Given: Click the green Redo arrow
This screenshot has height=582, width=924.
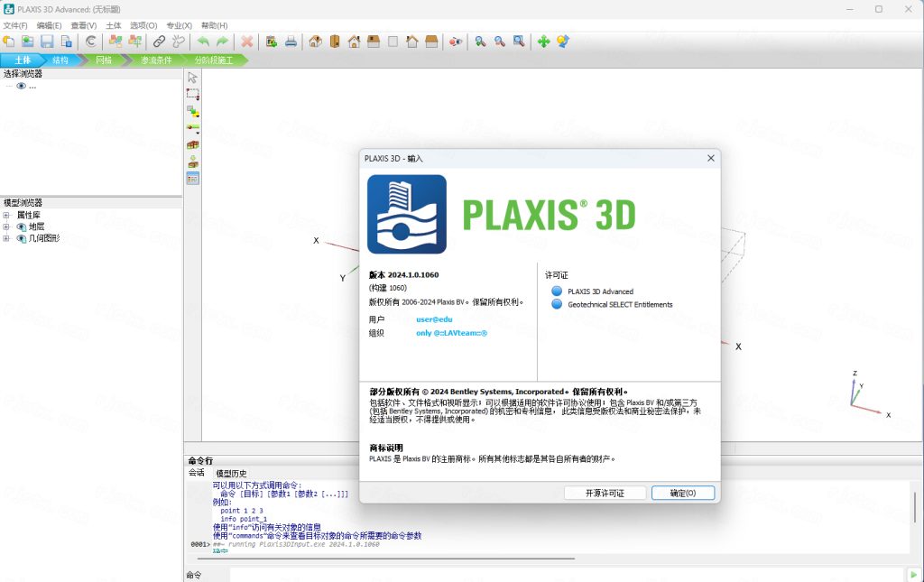Looking at the screenshot, I should click(x=222, y=42).
